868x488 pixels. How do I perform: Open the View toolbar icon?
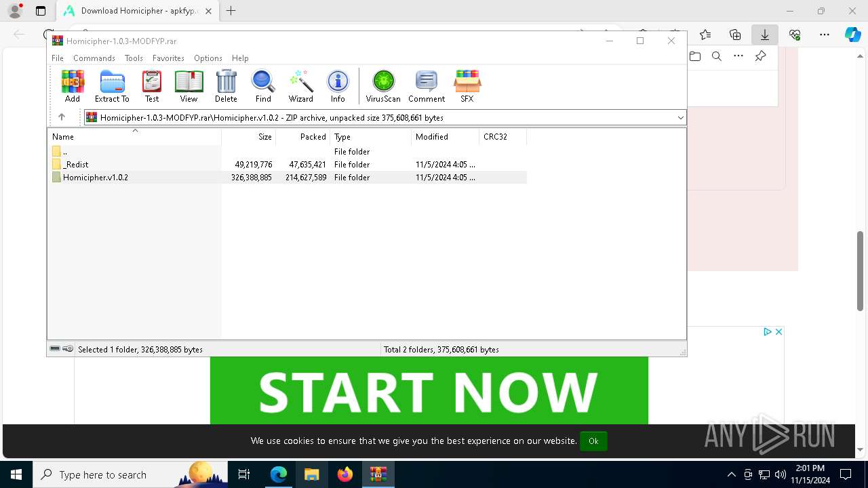click(189, 86)
